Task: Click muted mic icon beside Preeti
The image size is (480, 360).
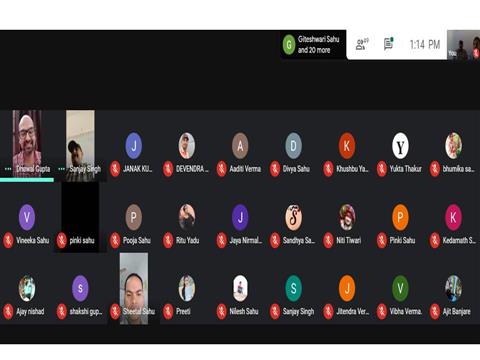Action: point(168,311)
